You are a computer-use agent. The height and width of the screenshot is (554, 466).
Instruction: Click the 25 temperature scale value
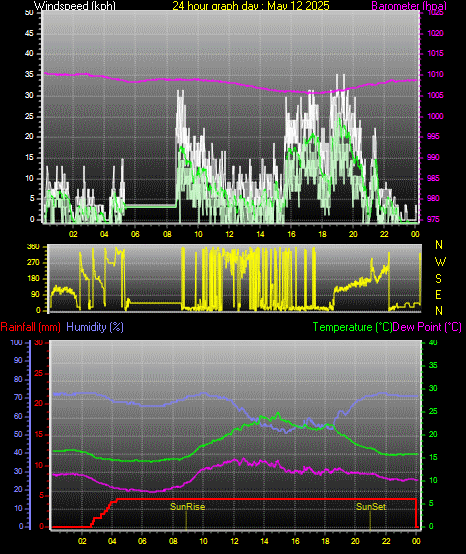433,411
